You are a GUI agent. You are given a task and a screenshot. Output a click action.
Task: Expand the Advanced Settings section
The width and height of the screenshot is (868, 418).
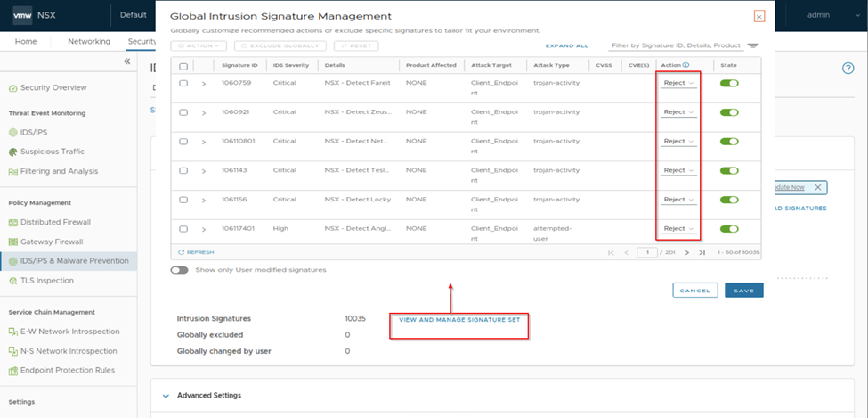pos(166,395)
